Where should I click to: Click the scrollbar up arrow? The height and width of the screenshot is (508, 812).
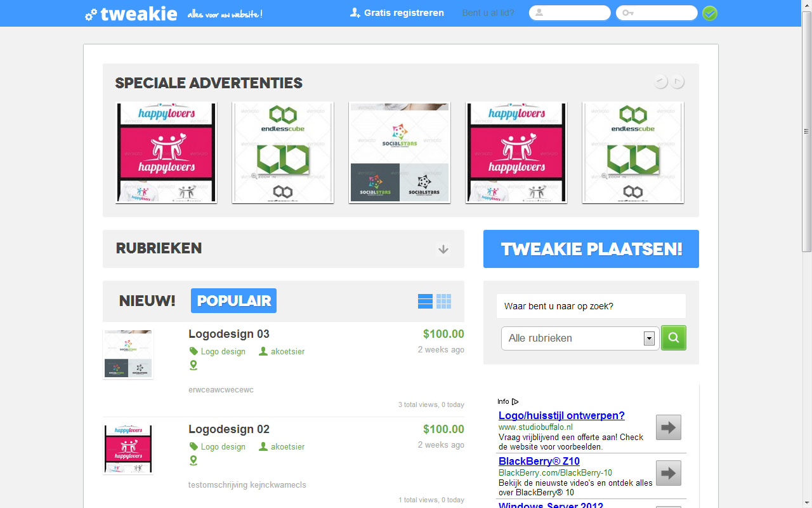807,5
